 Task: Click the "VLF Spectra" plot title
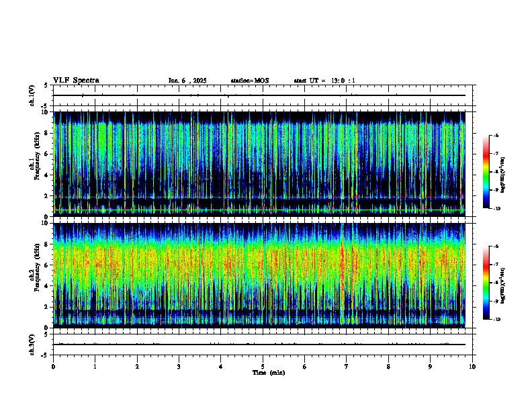[x=76, y=81]
